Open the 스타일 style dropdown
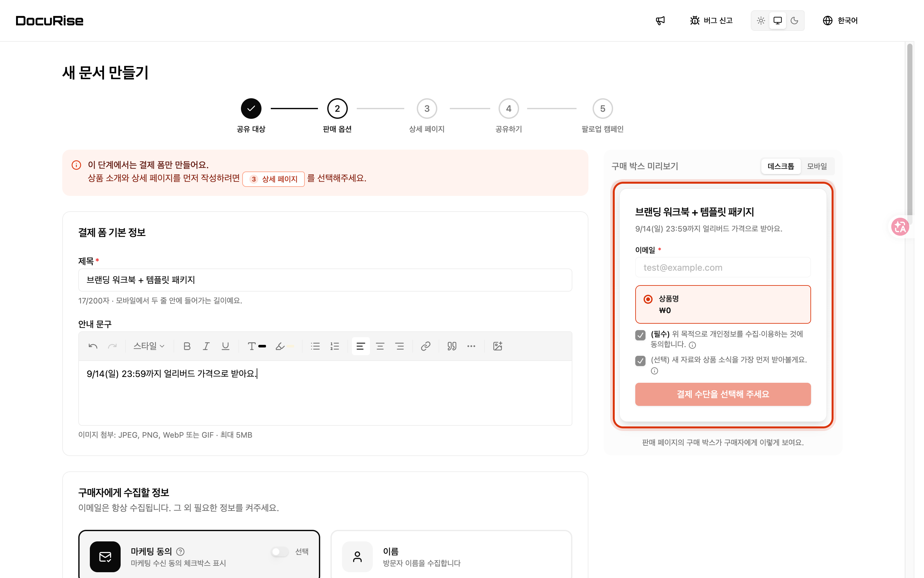 point(149,346)
